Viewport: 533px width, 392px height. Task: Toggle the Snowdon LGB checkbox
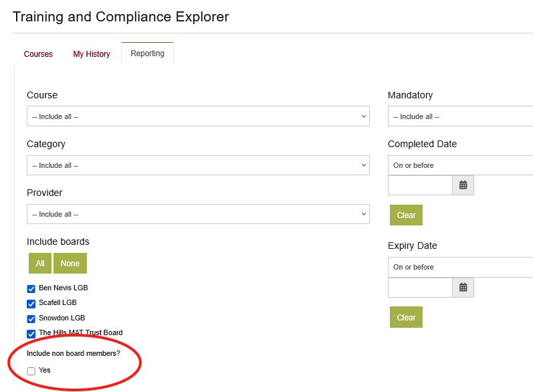31,318
